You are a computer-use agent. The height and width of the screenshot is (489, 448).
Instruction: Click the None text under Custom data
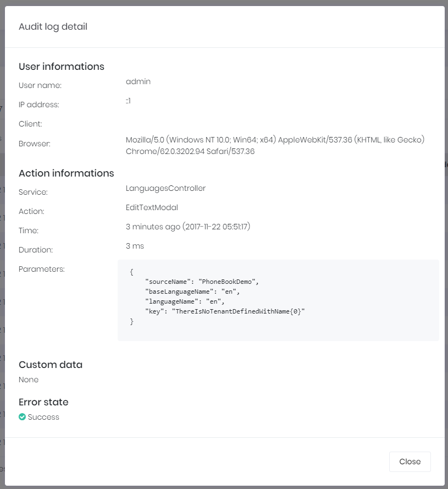29,380
